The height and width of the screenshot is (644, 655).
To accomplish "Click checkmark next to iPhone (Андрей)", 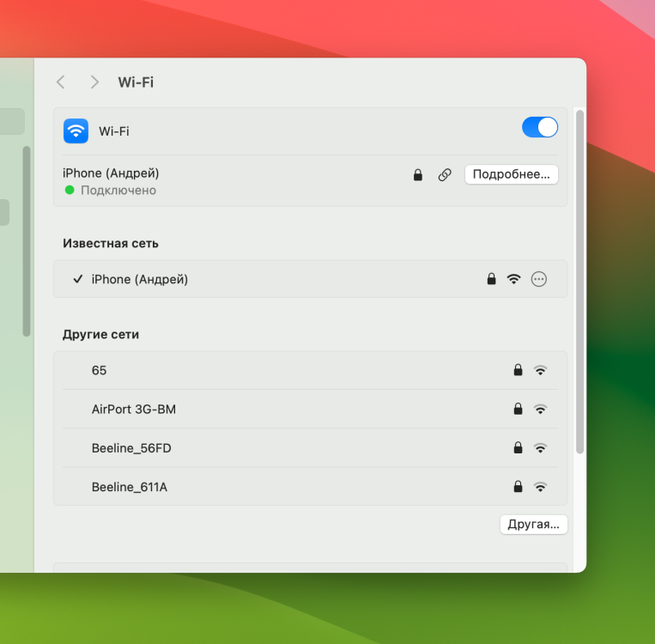I will coord(78,279).
